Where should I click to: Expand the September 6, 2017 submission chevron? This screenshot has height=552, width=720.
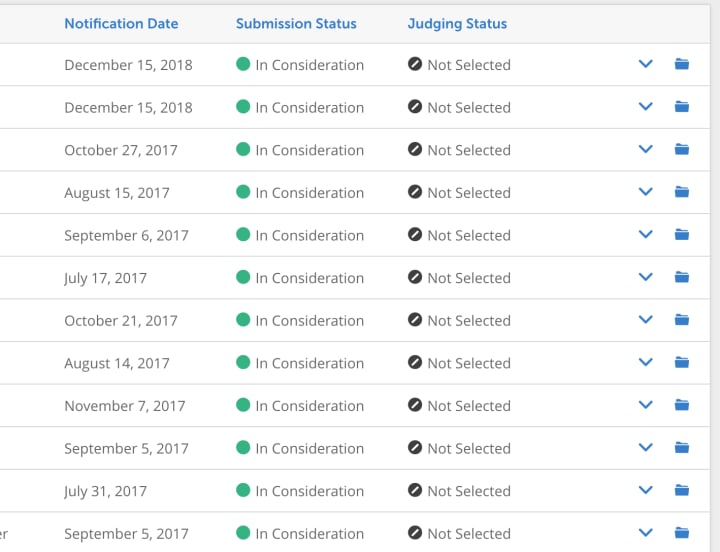point(645,235)
